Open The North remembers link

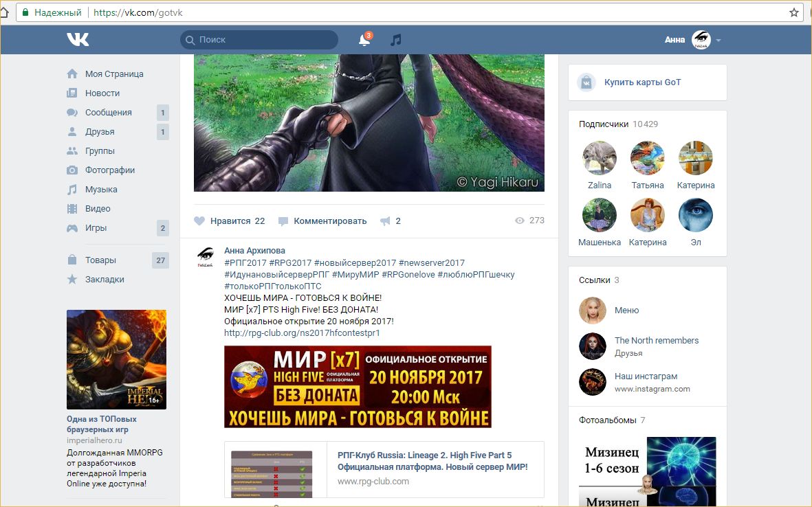[x=657, y=341]
